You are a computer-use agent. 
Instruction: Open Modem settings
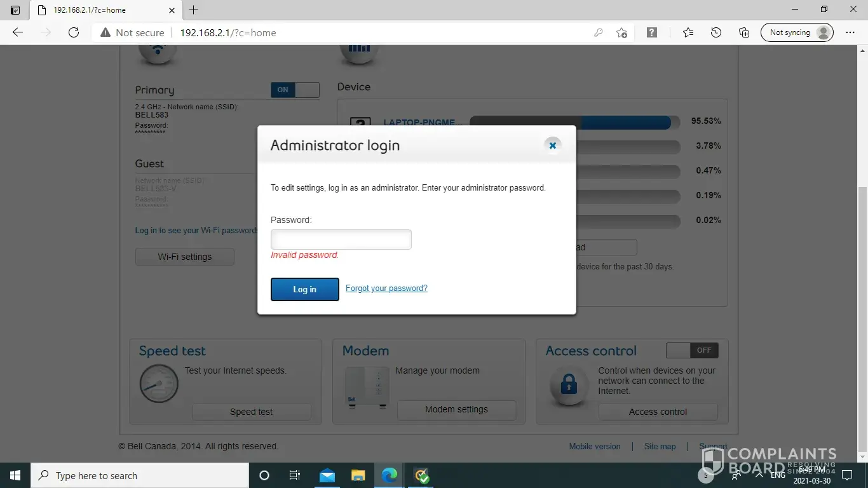[x=456, y=410]
